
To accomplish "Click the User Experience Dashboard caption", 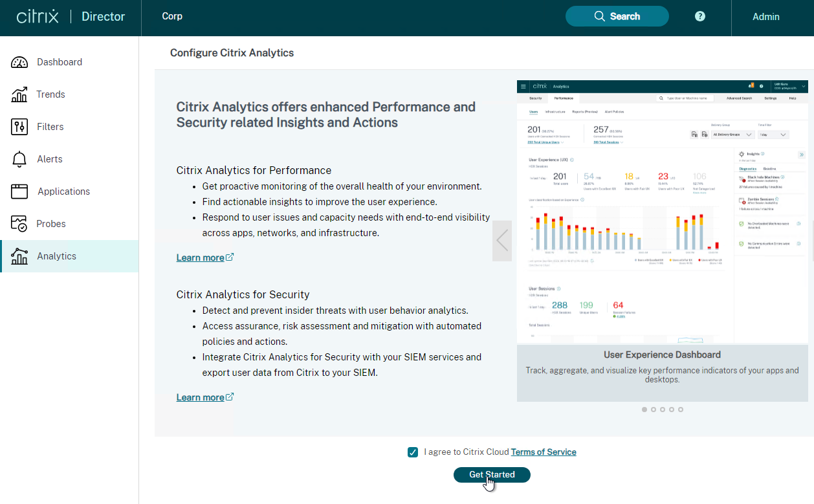I will point(662,355).
